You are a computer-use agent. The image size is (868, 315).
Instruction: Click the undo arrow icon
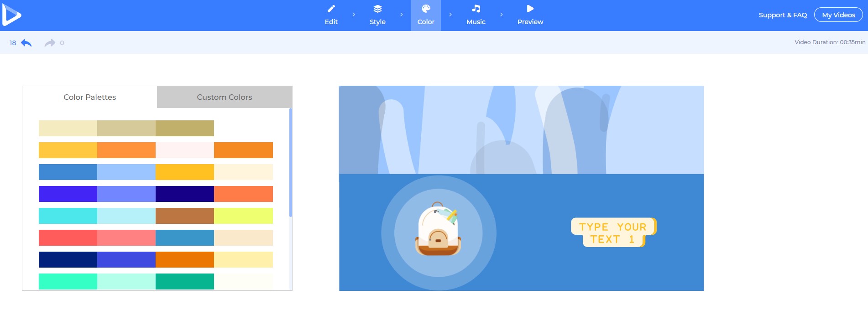[x=26, y=43]
